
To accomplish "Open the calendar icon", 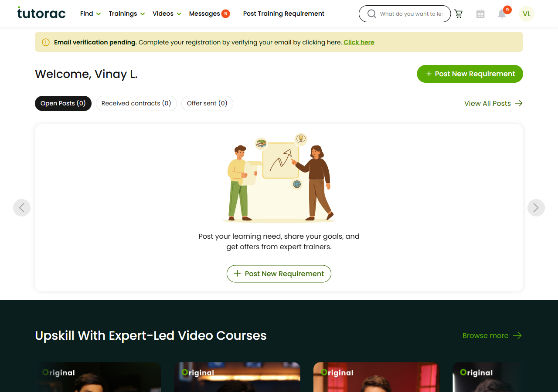I will [x=480, y=14].
